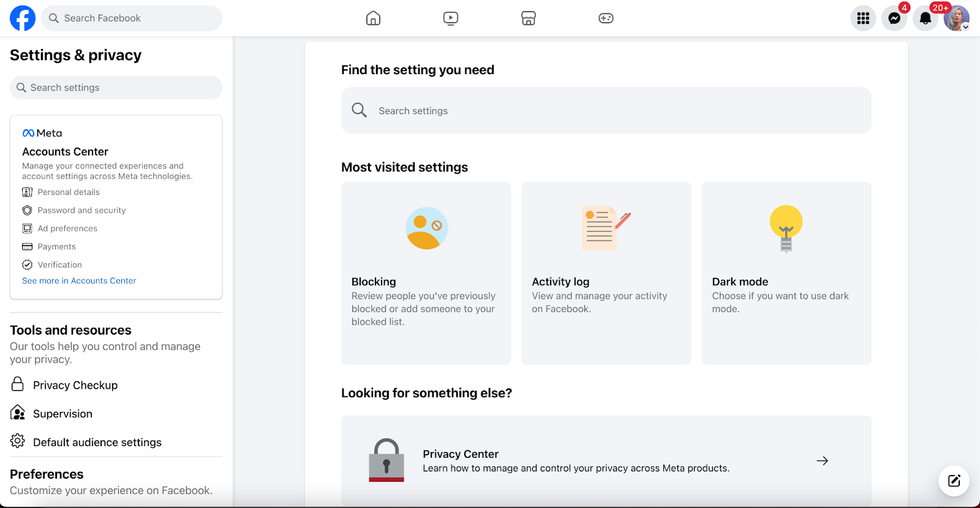Screen dimensions: 980x508
Task: Open the Dark mode card
Action: pyautogui.click(x=786, y=273)
